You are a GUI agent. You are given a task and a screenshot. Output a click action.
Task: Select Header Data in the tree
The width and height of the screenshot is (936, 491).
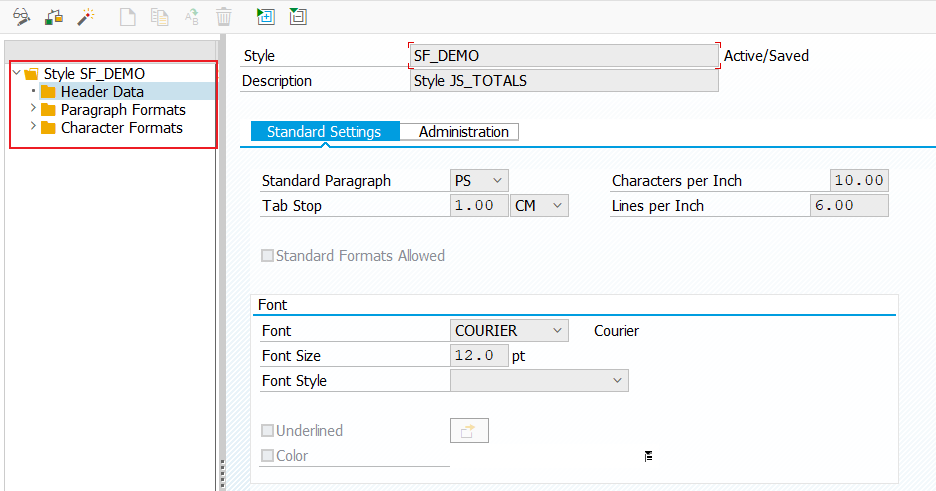click(102, 92)
